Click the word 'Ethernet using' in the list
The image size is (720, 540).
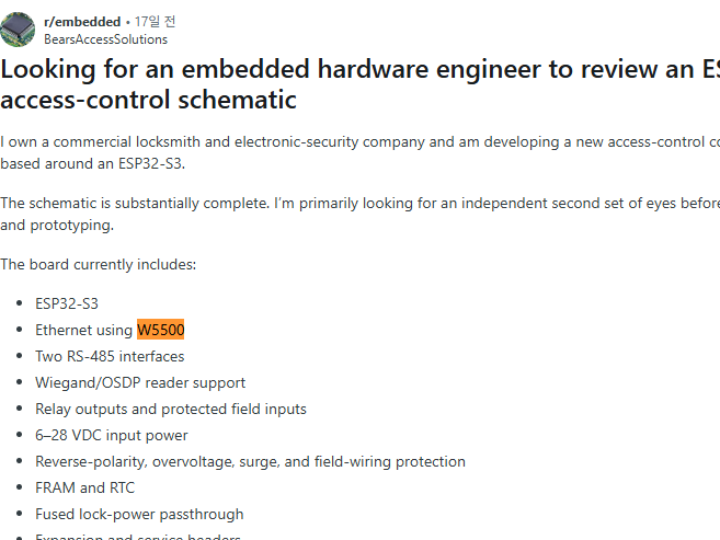click(x=84, y=330)
